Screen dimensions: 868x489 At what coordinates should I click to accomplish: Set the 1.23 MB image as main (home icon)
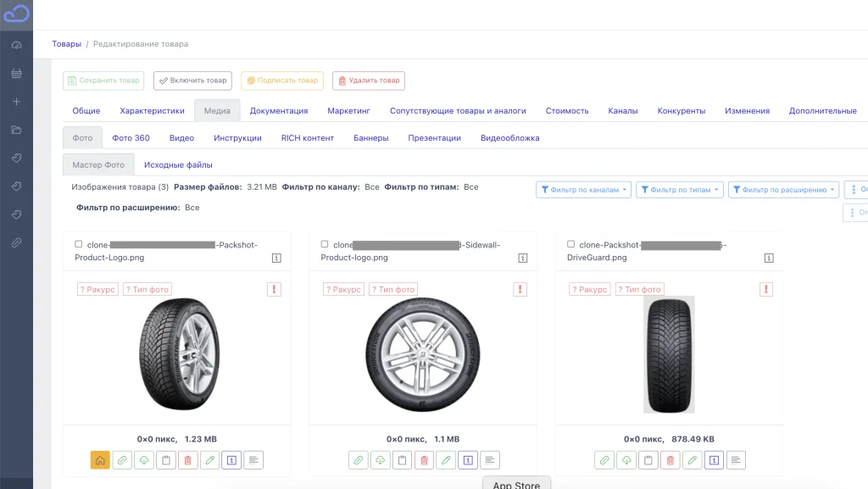100,460
